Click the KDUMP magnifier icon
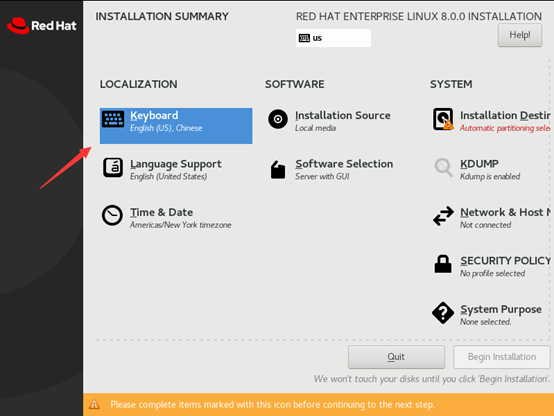554x416 pixels. pyautogui.click(x=443, y=167)
